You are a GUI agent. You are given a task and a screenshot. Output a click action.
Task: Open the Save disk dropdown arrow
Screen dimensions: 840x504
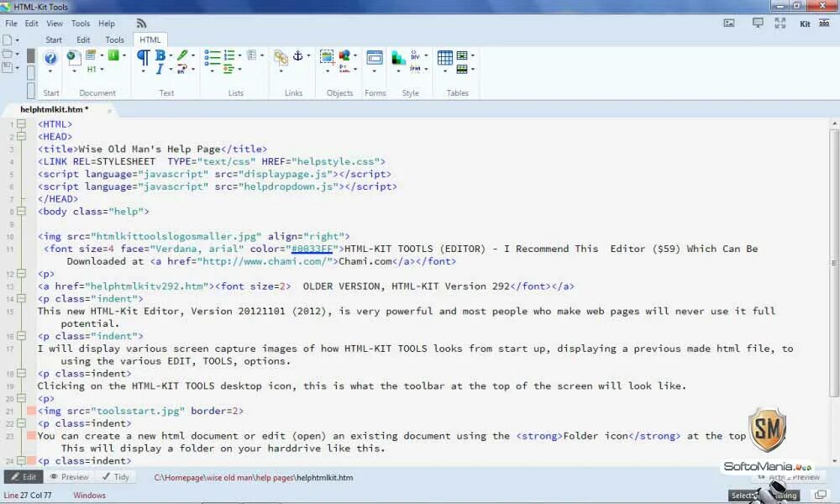click(x=17, y=68)
